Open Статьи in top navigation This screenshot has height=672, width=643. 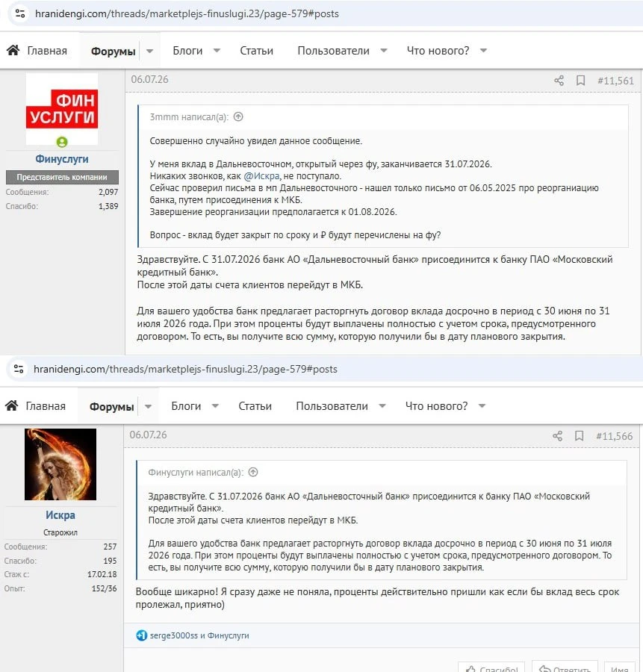pos(256,51)
